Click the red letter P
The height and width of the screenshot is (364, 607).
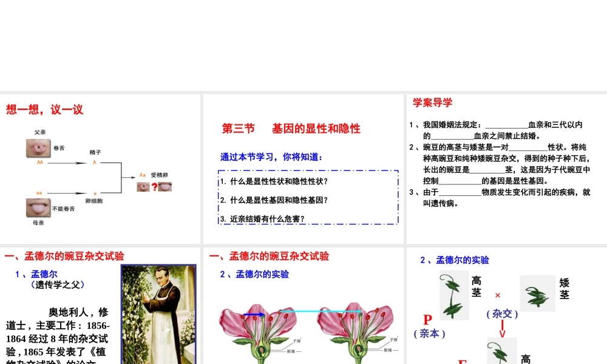coord(427,320)
